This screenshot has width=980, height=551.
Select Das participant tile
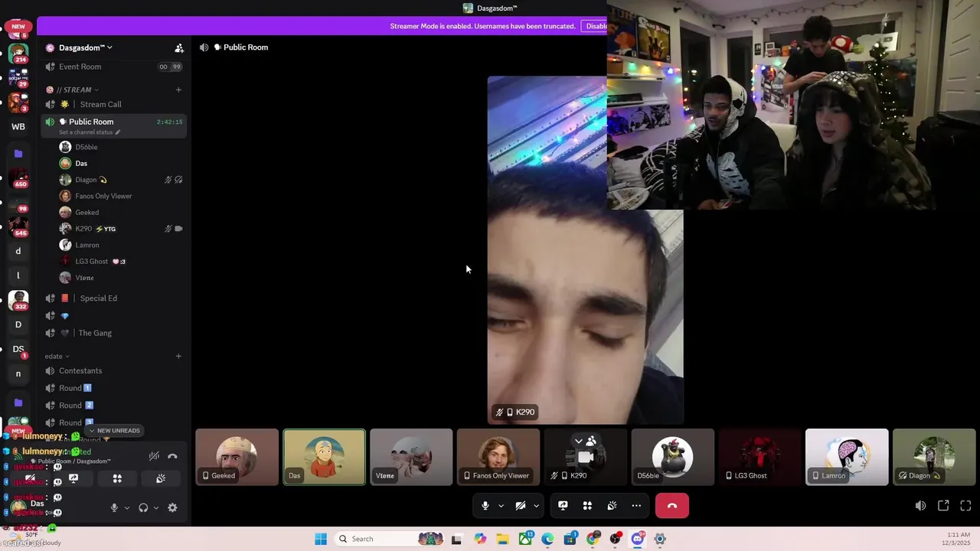(325, 457)
